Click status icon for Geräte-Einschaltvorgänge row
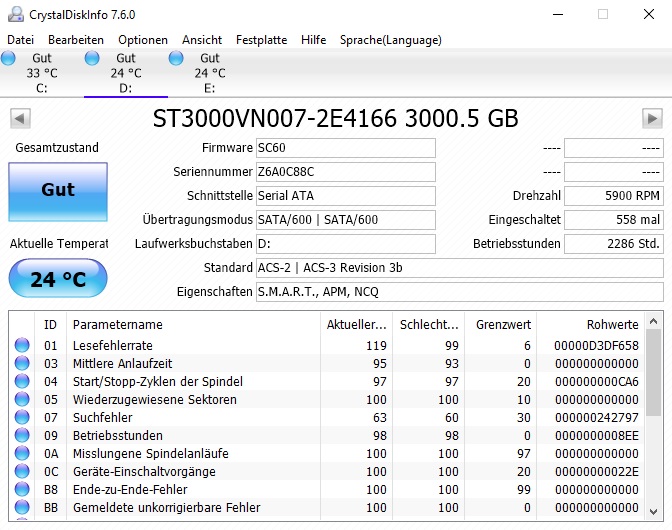 (x=22, y=471)
